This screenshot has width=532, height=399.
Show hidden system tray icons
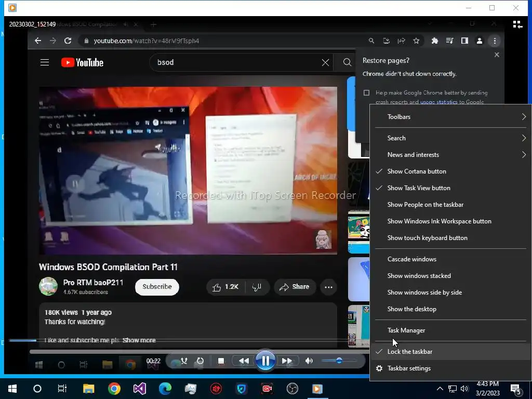tap(440, 389)
